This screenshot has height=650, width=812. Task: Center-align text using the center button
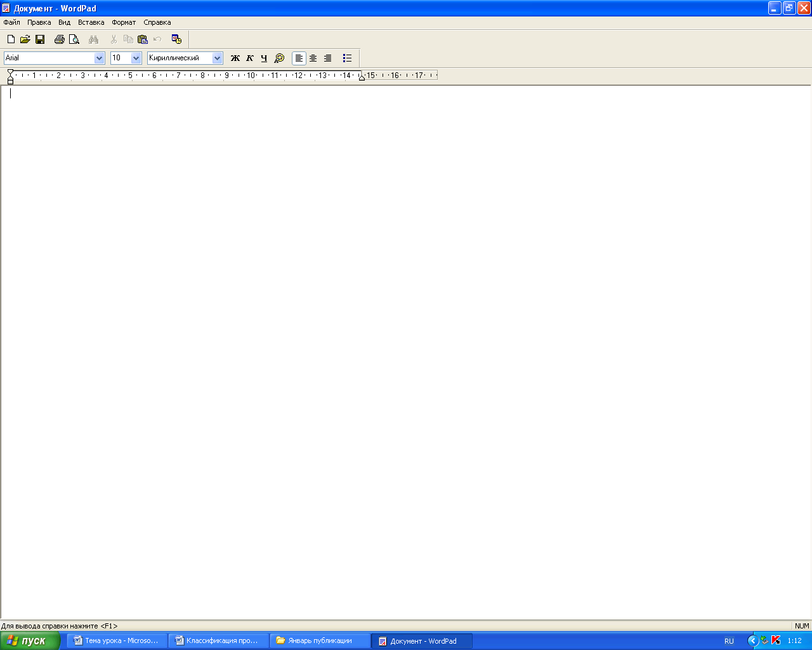313,58
